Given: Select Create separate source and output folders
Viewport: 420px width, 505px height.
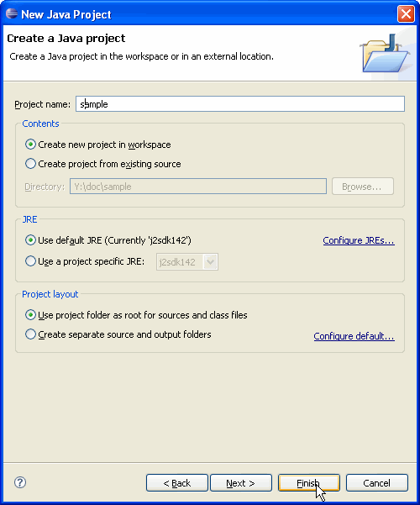Looking at the screenshot, I should pyautogui.click(x=118, y=334).
